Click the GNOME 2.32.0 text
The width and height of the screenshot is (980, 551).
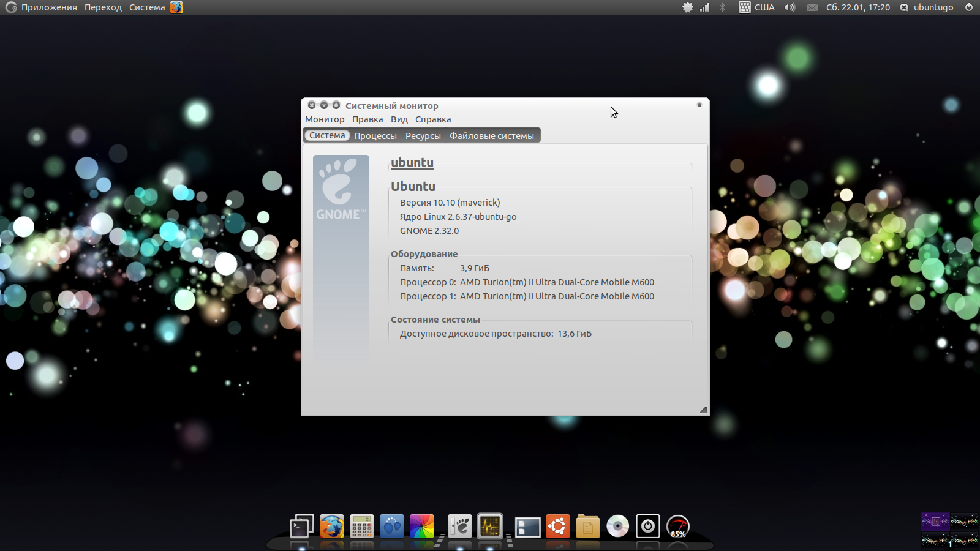[429, 231]
